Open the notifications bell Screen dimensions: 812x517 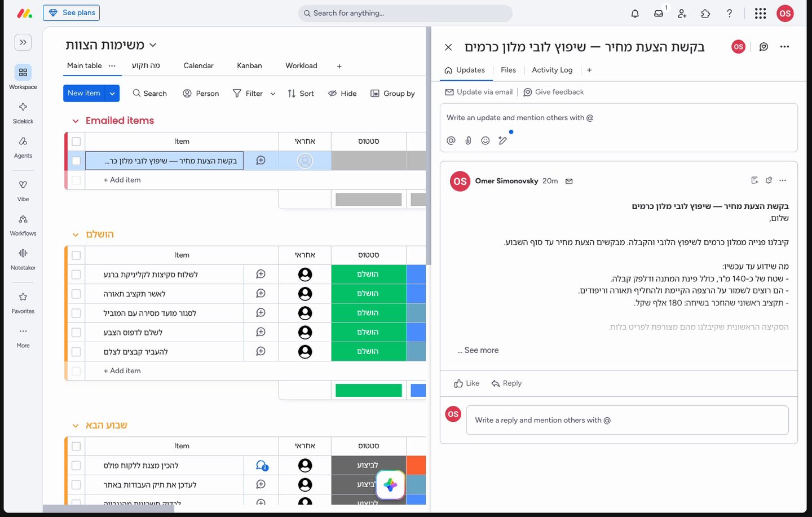point(635,14)
